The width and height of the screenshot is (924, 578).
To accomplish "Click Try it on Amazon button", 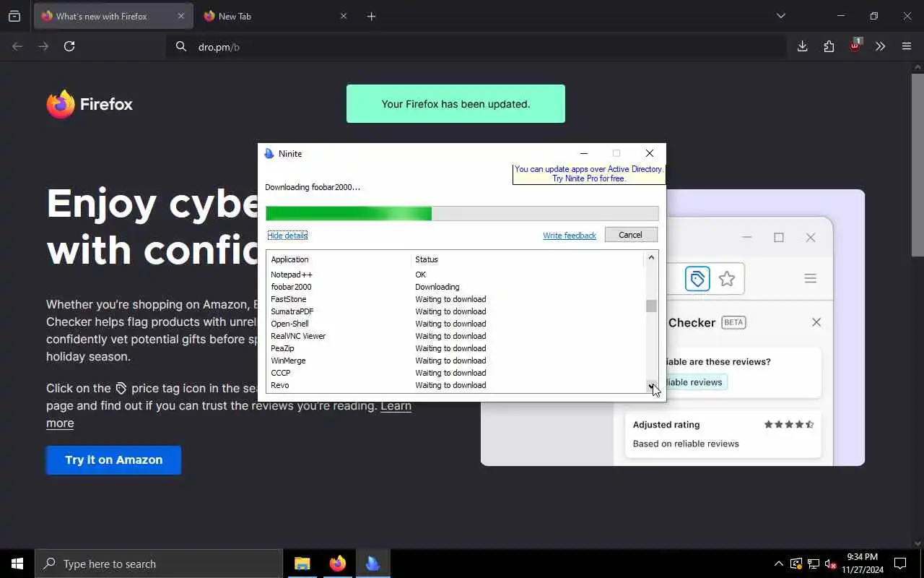I will point(113,460).
